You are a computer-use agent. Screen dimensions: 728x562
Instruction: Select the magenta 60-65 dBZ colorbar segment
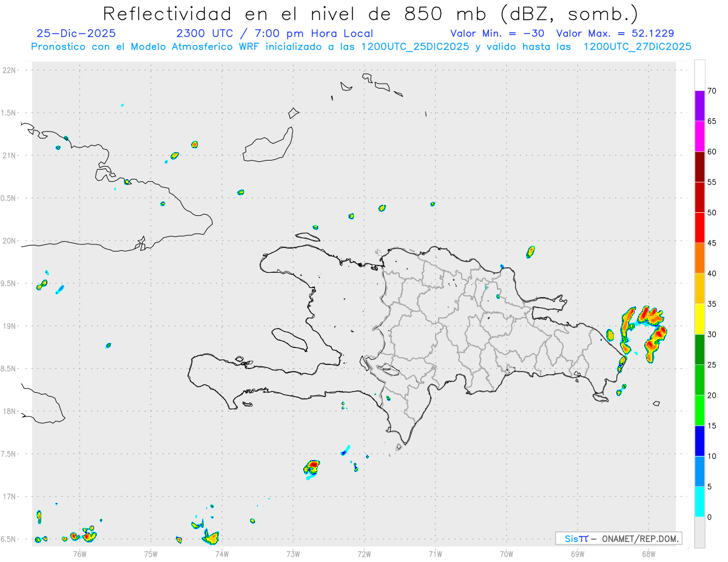[699, 136]
